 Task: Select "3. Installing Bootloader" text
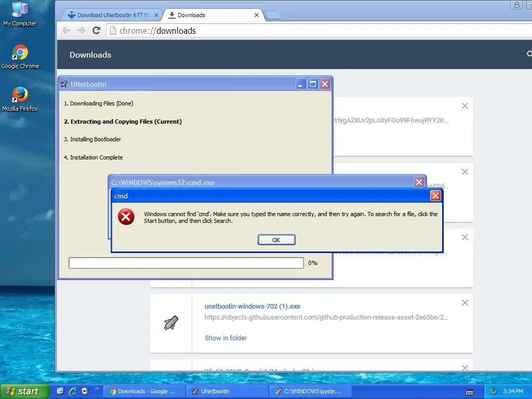[x=92, y=139]
